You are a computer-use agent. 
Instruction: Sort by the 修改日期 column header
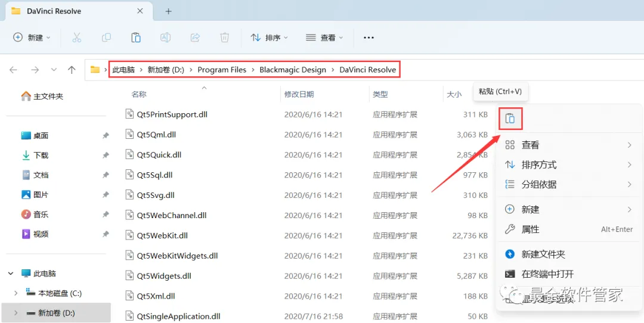pyautogui.click(x=299, y=94)
